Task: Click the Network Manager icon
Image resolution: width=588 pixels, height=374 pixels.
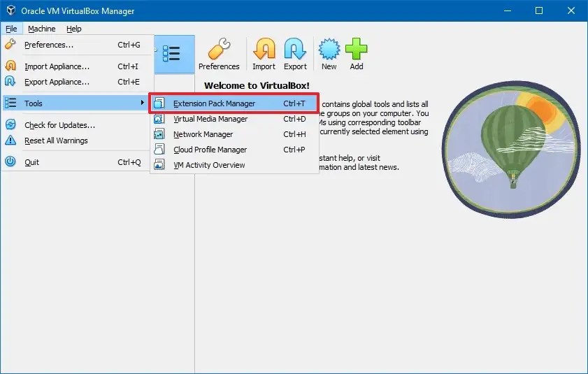Action: tap(159, 134)
